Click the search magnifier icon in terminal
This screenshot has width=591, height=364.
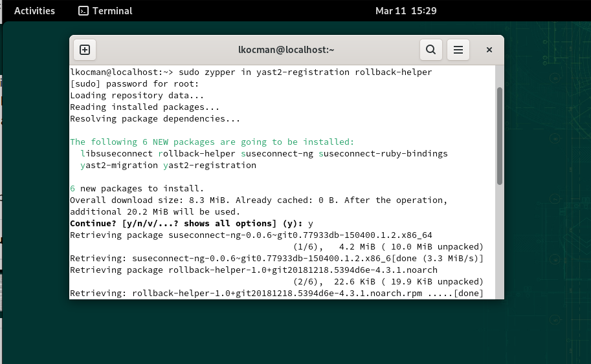click(x=430, y=50)
